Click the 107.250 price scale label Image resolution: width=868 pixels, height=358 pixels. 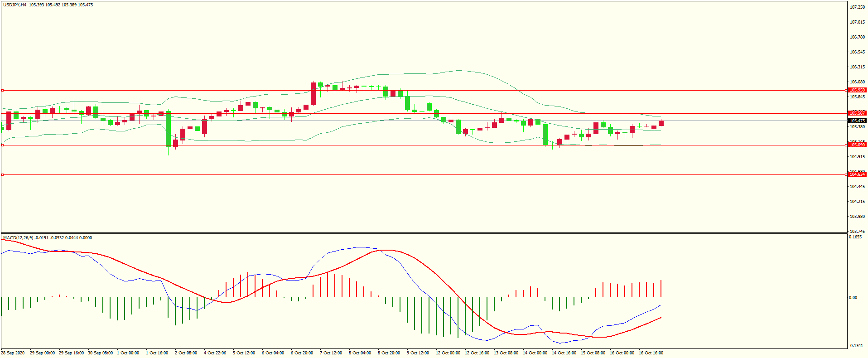tap(857, 7)
